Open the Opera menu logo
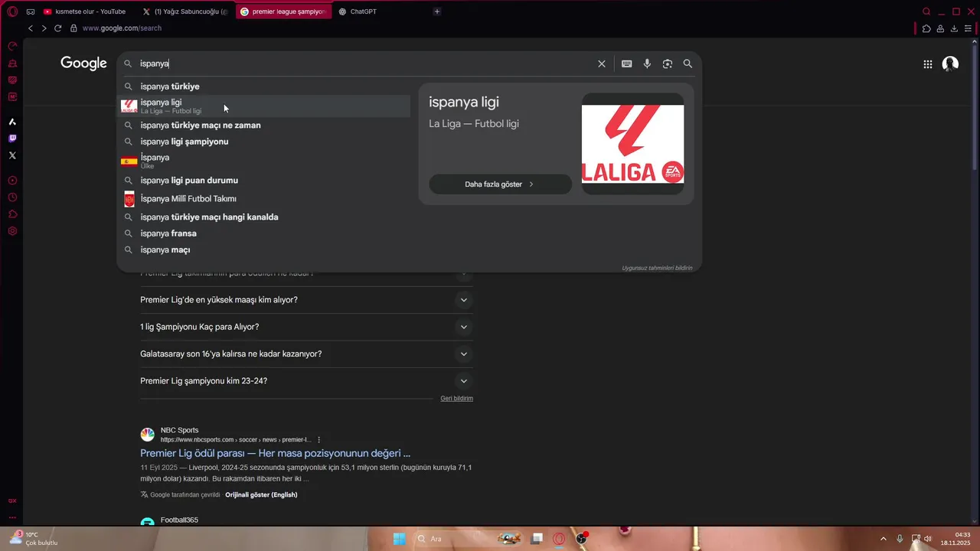Image resolution: width=980 pixels, height=551 pixels. point(12,11)
